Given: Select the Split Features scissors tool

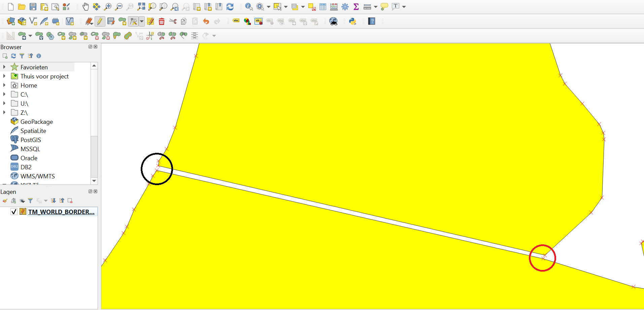Looking at the screenshot, I should pyautogui.click(x=161, y=36).
